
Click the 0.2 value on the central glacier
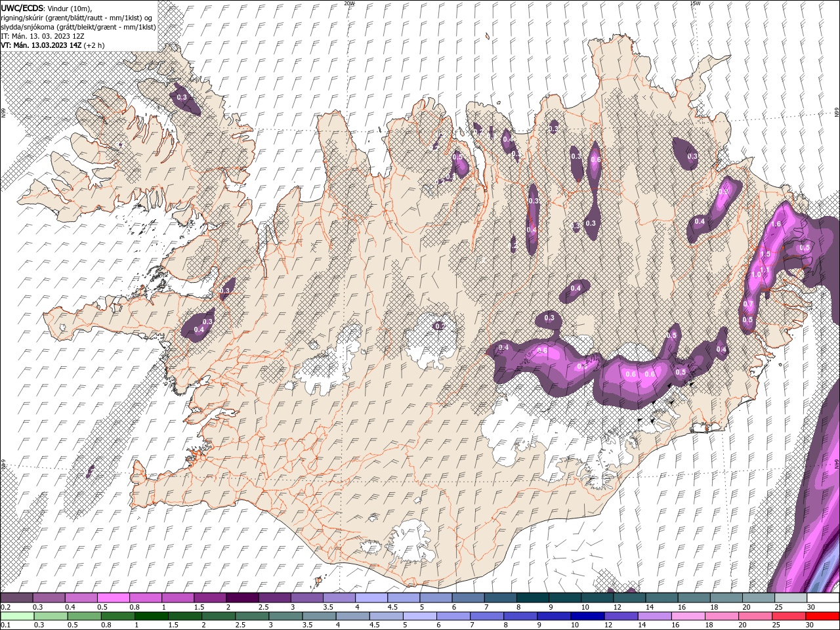point(440,326)
